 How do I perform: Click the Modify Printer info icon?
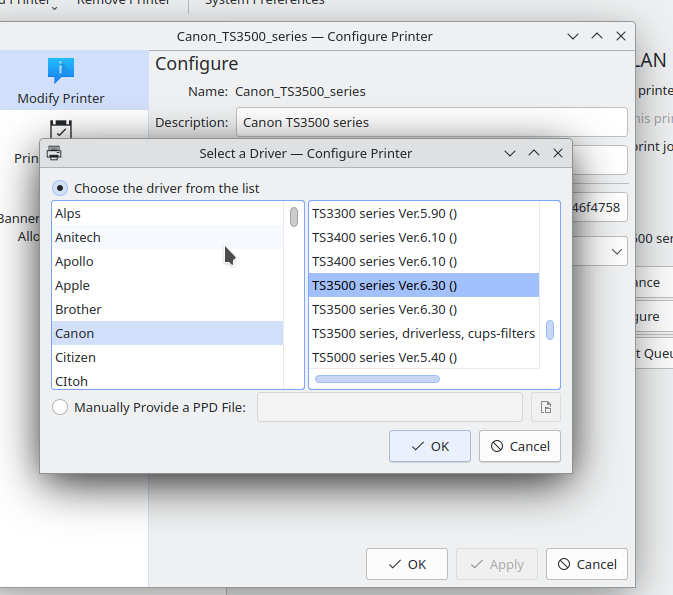(61, 70)
